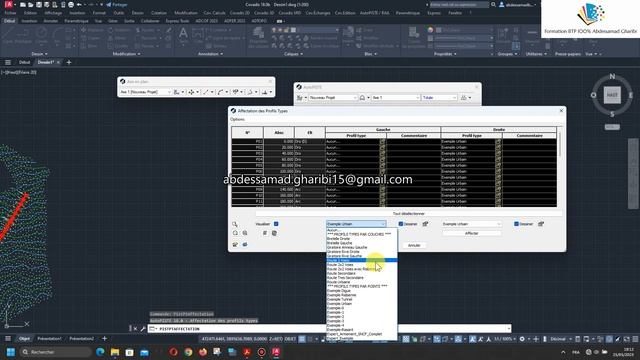Click the blue icon in the dialog's bottom row
The height and width of the screenshot is (360, 640).
[x=245, y=244]
